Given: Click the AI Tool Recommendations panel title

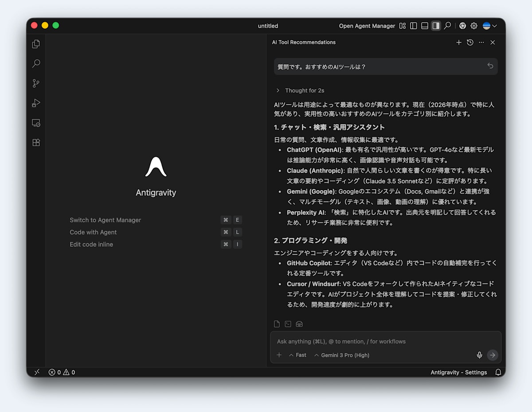Looking at the screenshot, I should [x=304, y=43].
